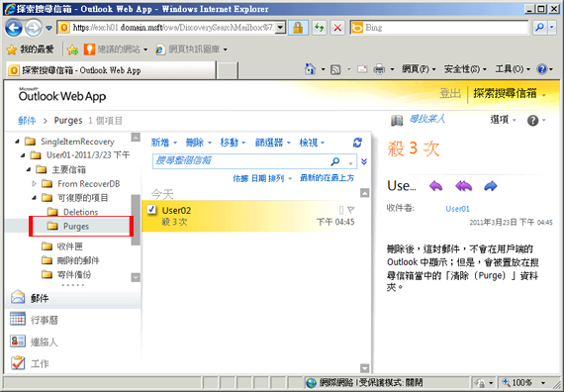
Task: Toggle 最新的在最上方 sort order
Action: click(x=327, y=178)
